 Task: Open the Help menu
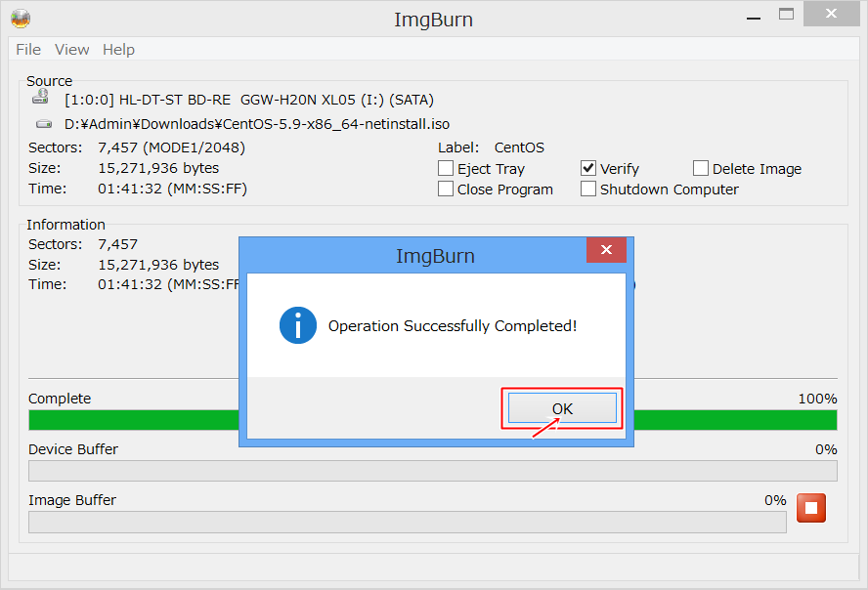click(118, 50)
